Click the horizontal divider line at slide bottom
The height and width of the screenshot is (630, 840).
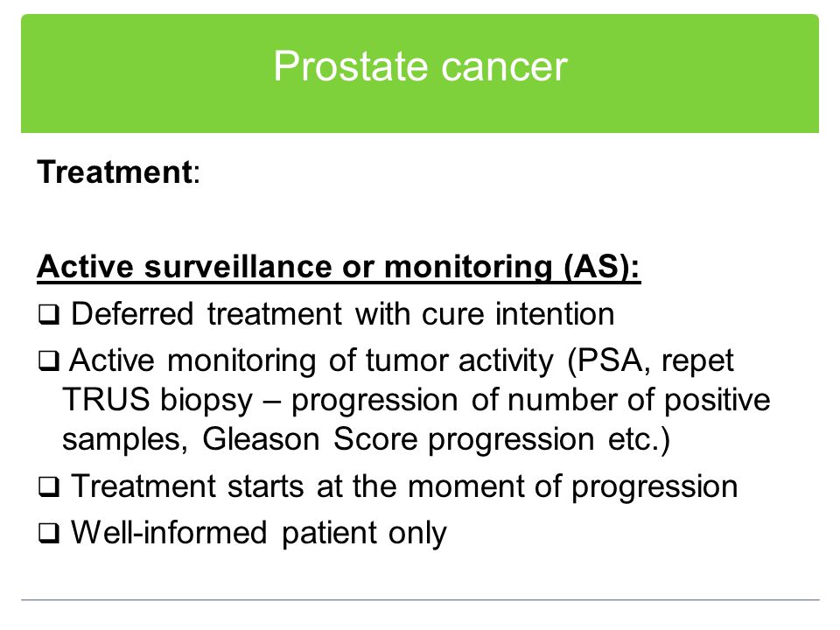pos(420,600)
